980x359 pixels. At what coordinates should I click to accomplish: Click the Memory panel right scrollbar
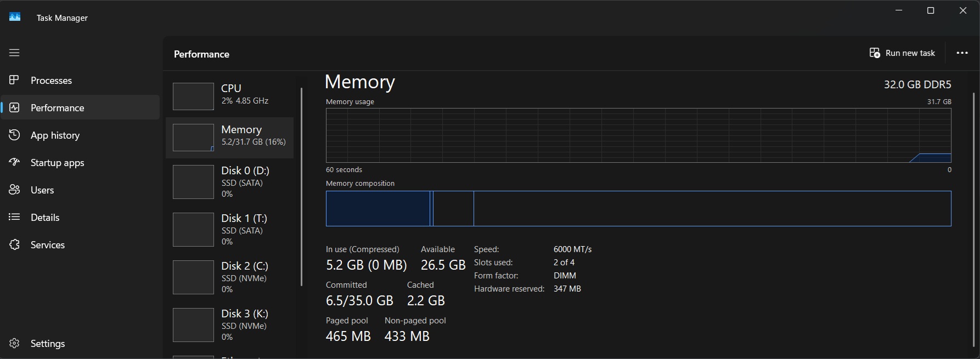(974, 219)
